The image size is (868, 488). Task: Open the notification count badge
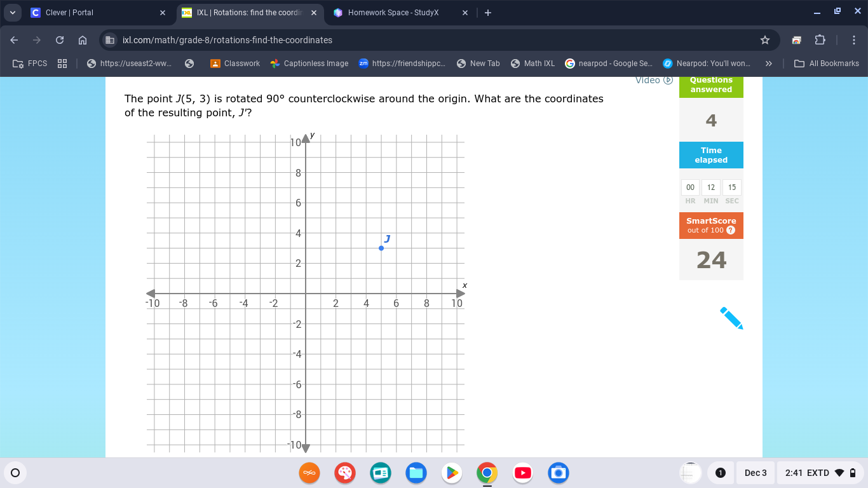tap(721, 473)
